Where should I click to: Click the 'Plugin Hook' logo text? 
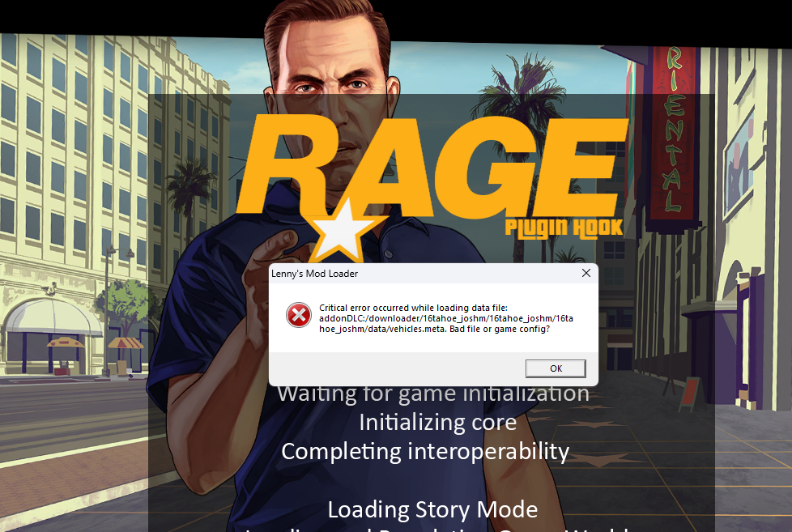click(564, 228)
